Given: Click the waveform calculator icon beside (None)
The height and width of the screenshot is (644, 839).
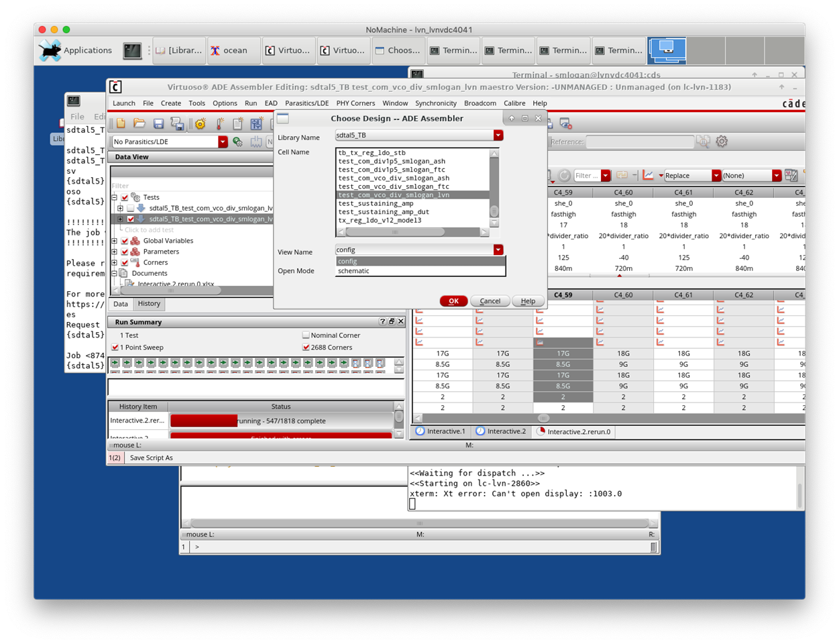Looking at the screenshot, I should [791, 176].
